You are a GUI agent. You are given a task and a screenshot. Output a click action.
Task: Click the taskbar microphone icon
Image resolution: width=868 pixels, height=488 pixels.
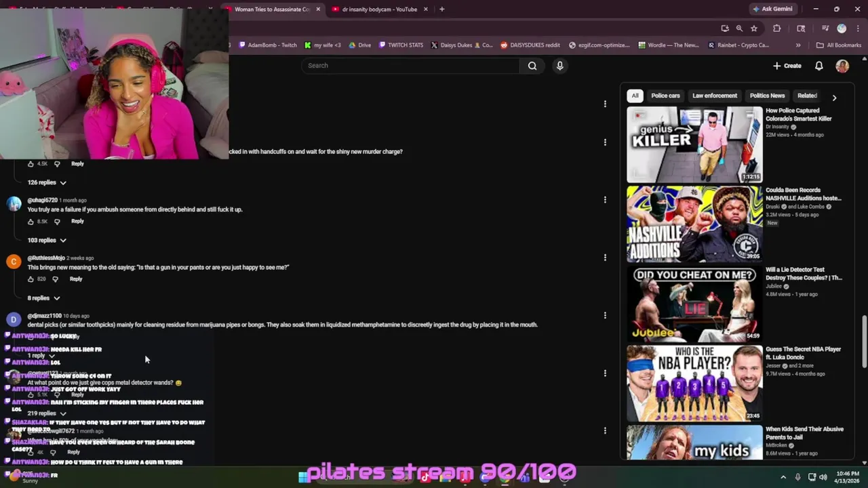(797, 477)
